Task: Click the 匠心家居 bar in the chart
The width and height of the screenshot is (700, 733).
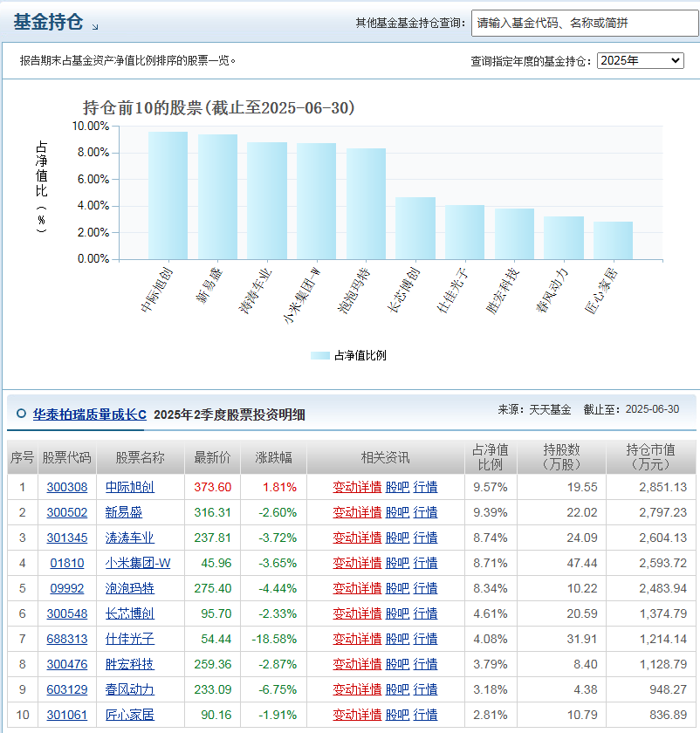Action: click(x=613, y=240)
